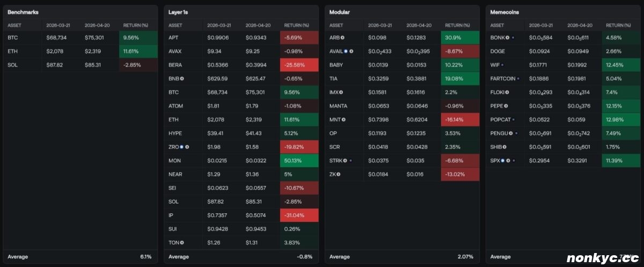Click the icon next to FLOKI

(508, 92)
